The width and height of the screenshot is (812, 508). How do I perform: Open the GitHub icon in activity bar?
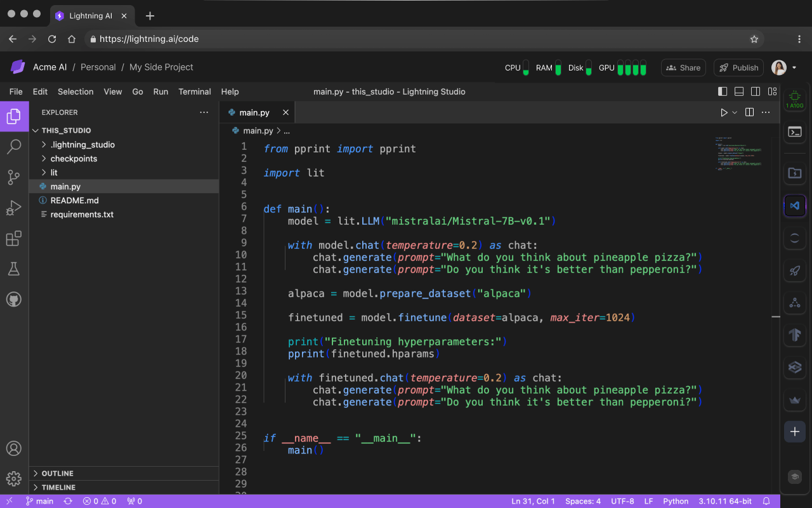[x=14, y=300]
